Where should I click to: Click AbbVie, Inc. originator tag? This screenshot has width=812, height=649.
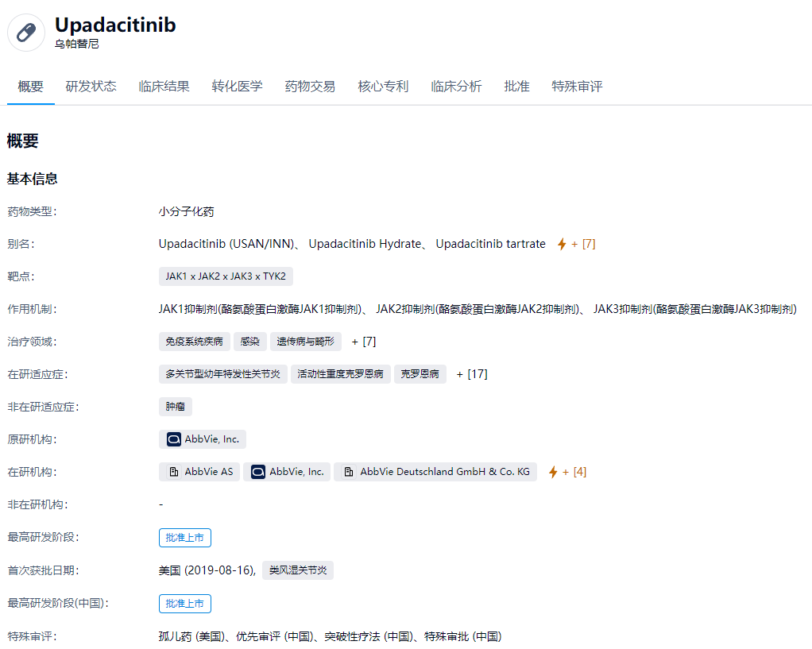203,439
